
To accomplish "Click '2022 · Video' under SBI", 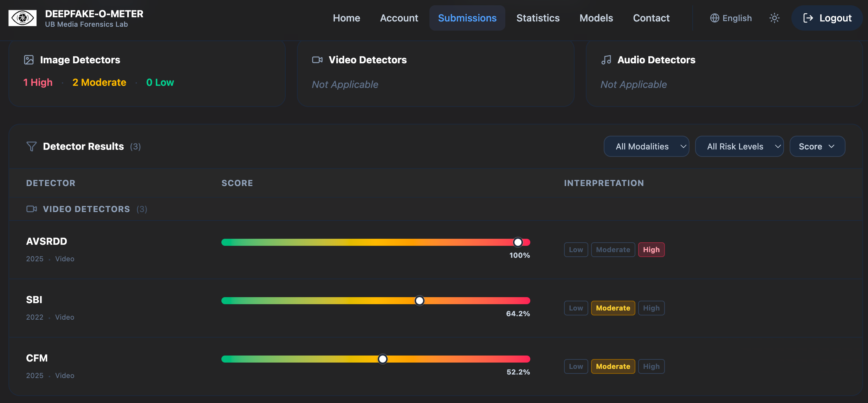I will (50, 317).
